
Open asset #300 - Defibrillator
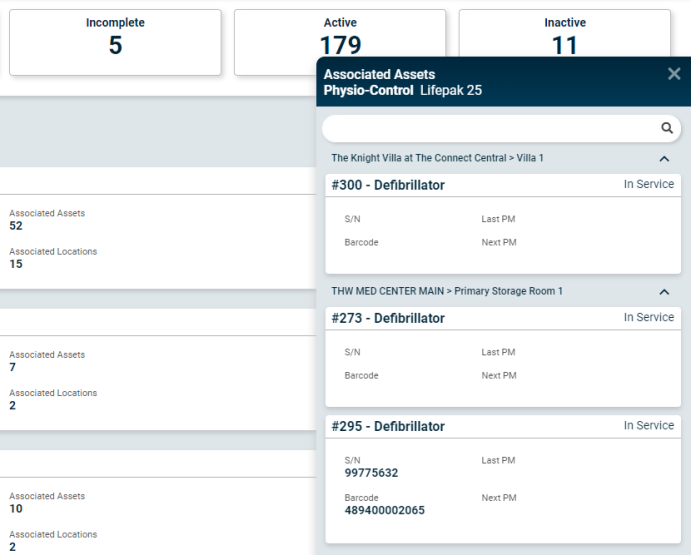388,185
